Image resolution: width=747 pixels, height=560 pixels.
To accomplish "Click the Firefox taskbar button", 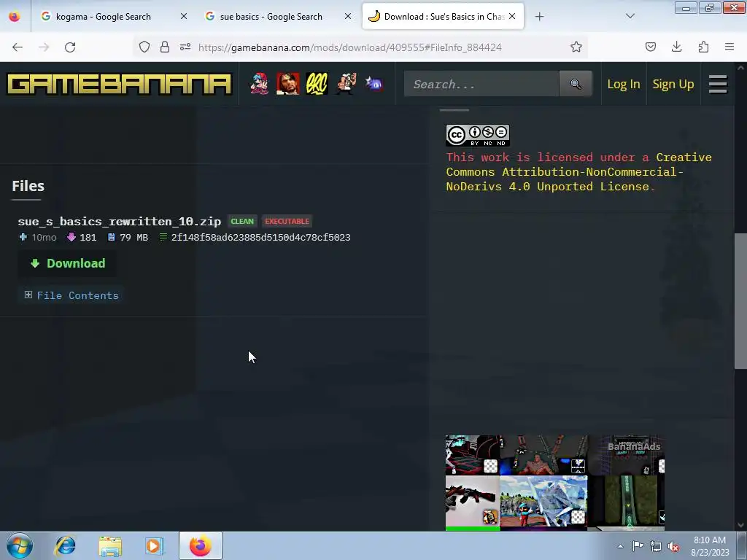I will tap(201, 545).
